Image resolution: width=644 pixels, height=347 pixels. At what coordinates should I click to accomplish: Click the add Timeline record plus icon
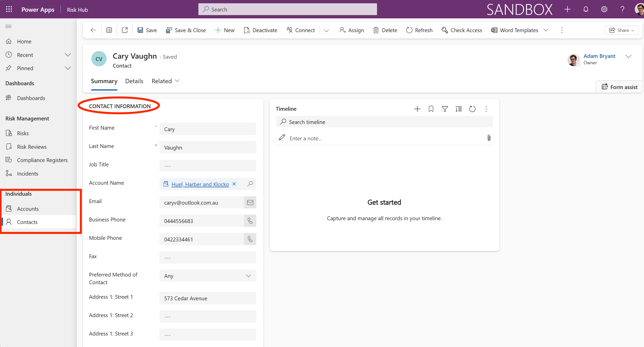click(x=417, y=109)
